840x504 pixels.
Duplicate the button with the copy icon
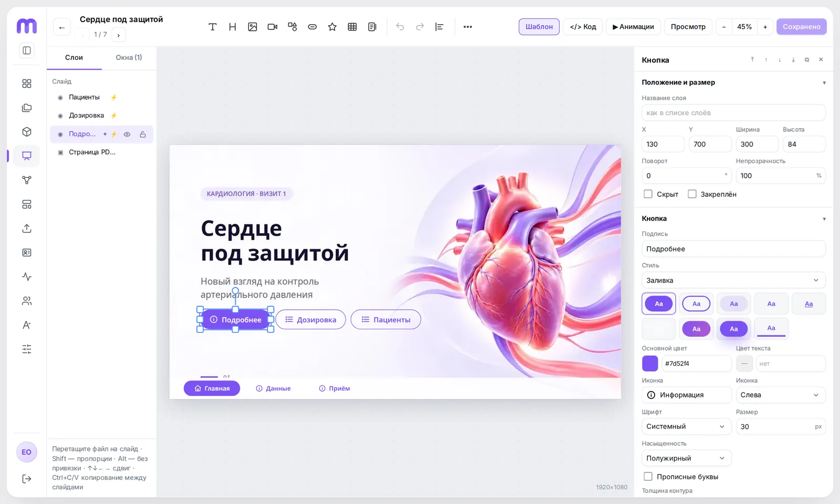807,60
